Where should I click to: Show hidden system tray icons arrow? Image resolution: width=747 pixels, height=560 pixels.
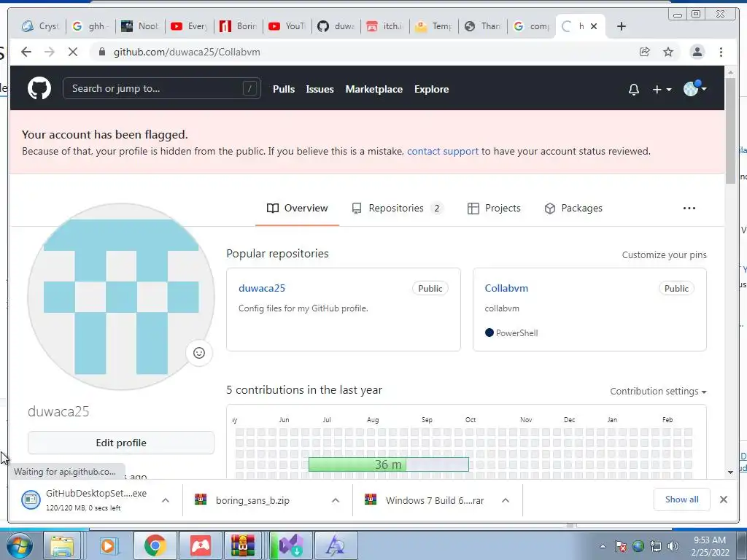point(603,546)
